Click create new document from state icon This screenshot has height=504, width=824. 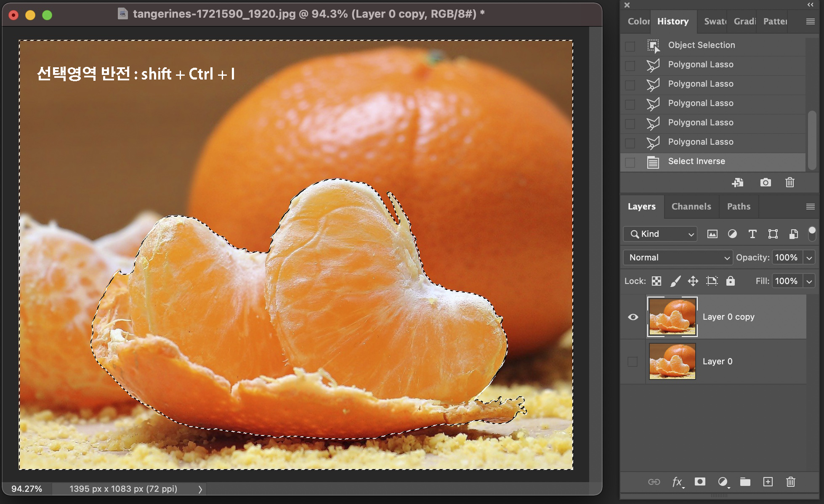[x=737, y=183]
